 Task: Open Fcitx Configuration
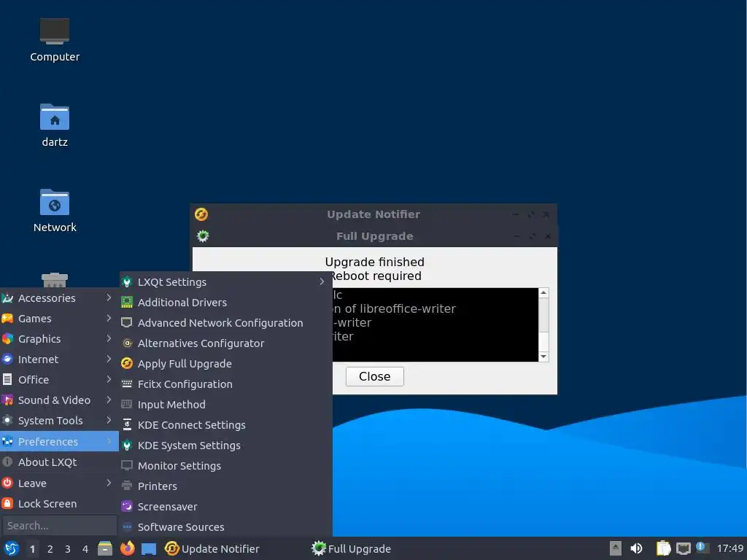pos(226,384)
